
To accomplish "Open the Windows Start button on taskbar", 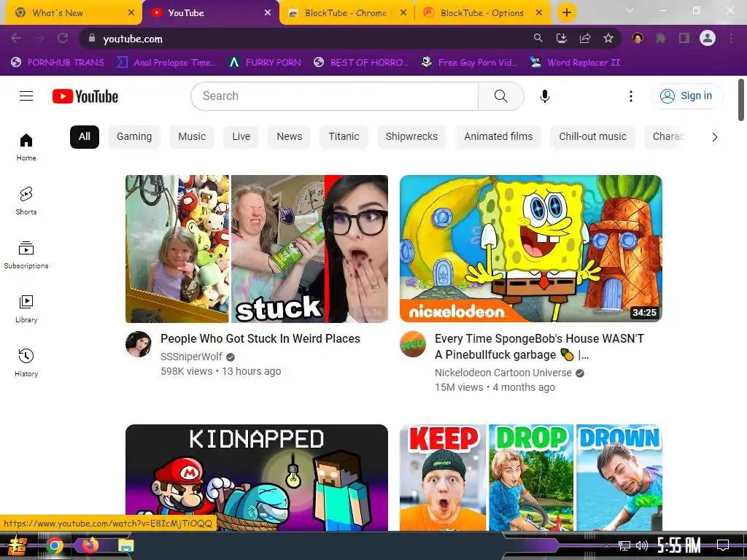I will point(18,545).
